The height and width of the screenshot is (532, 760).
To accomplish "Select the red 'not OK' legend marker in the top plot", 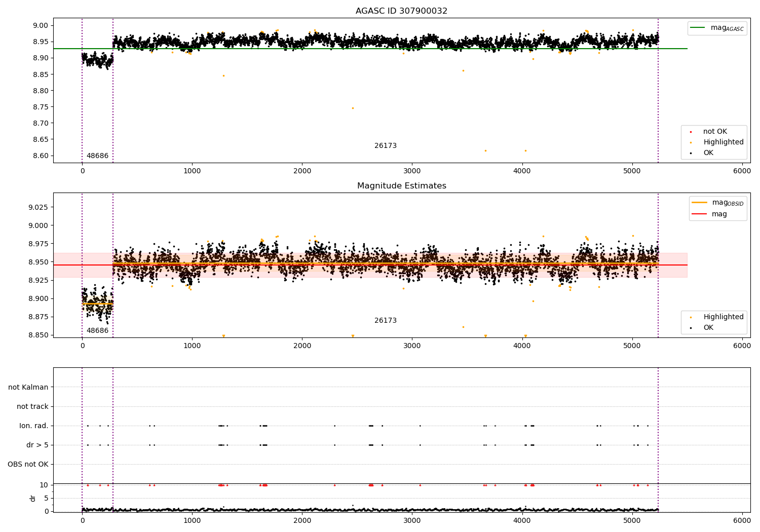I will [x=691, y=132].
